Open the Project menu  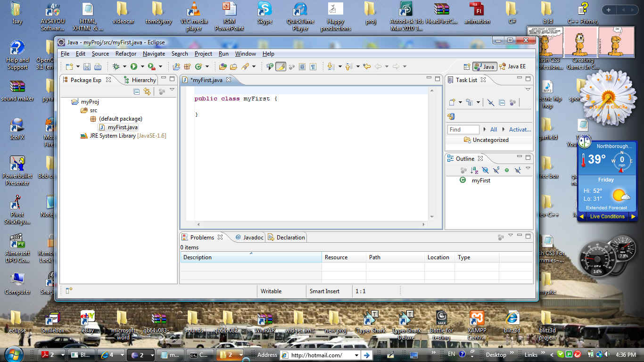[203, 54]
